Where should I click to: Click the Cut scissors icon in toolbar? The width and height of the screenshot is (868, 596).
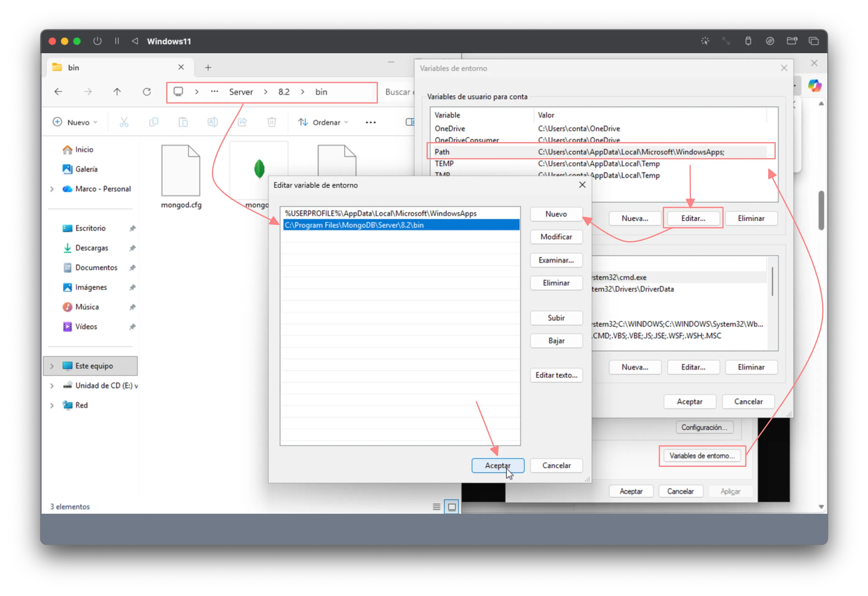pyautogui.click(x=124, y=122)
